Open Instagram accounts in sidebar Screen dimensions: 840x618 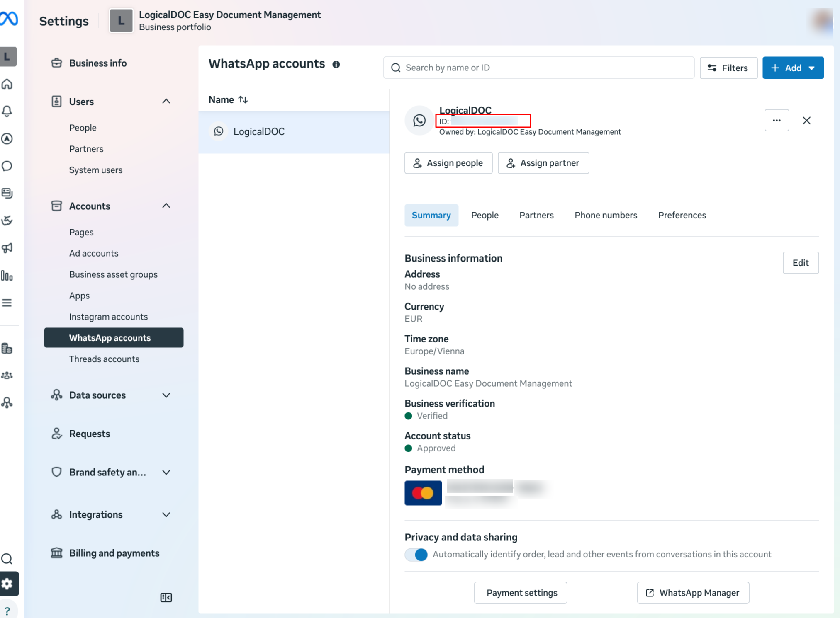click(108, 317)
